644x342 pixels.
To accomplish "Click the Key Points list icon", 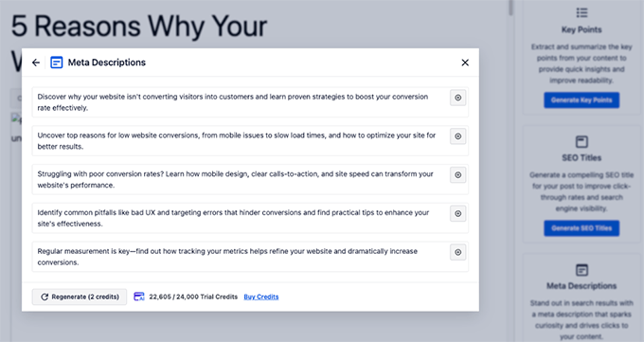I will 581,12.
